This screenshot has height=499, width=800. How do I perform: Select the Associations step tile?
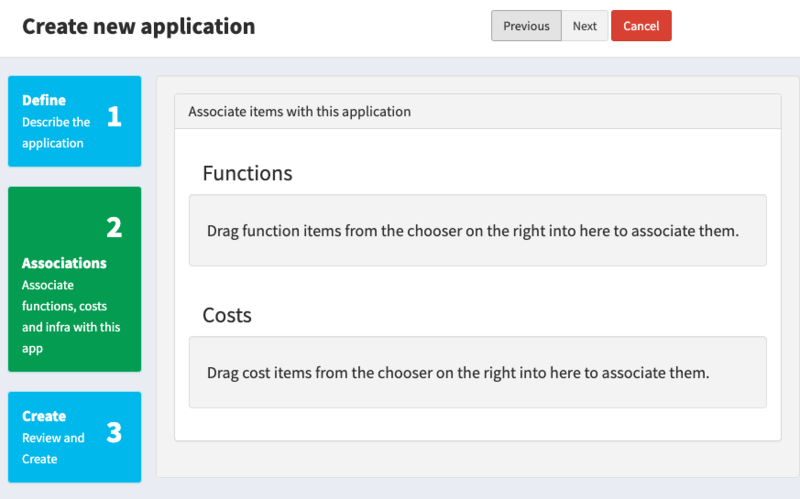[x=74, y=279]
